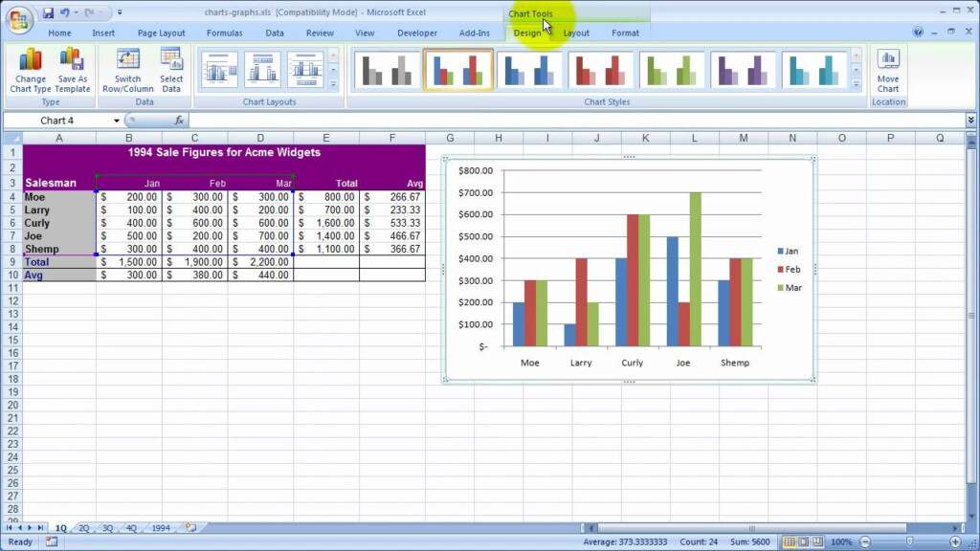The height and width of the screenshot is (551, 980).
Task: Choose the red chart style
Action: [601, 70]
